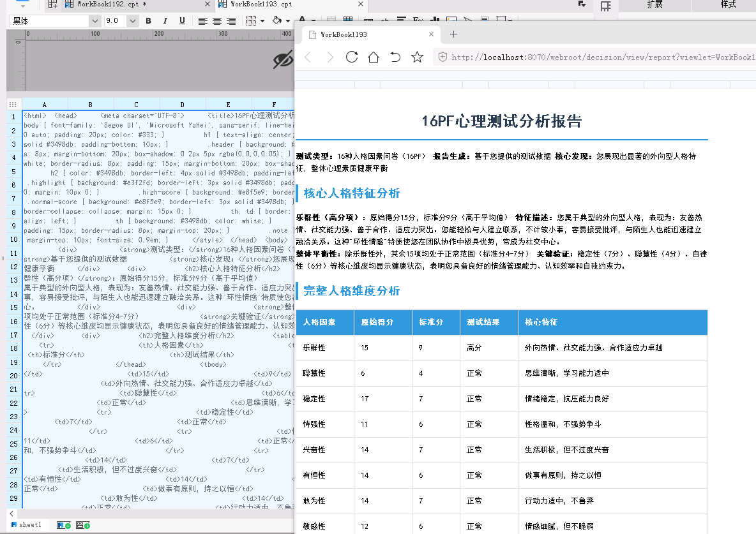Open a new browser tab
Viewport: 756px width, 534px height.
(453, 34)
